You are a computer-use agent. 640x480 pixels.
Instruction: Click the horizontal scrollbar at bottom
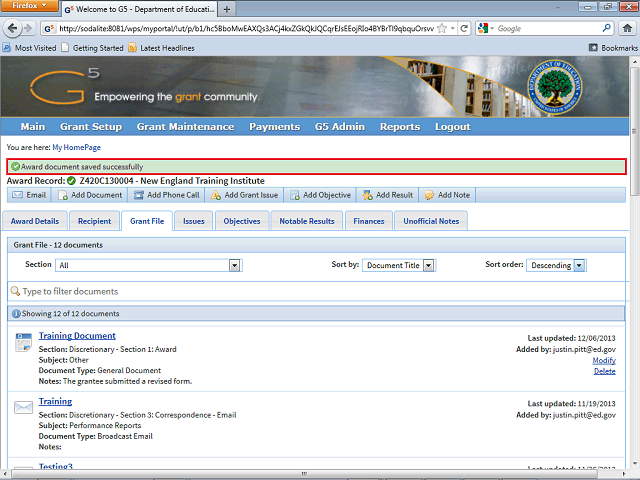(x=304, y=473)
